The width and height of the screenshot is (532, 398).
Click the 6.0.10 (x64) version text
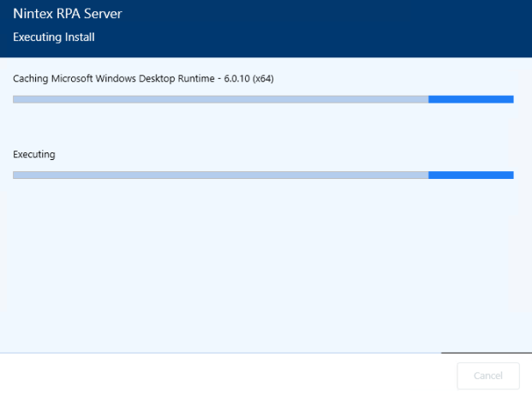pos(248,79)
